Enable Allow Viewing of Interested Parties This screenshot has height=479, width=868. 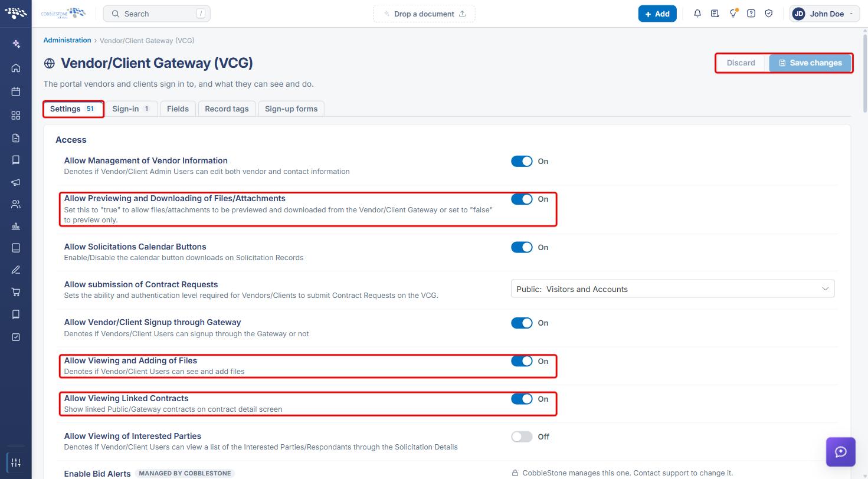(522, 437)
